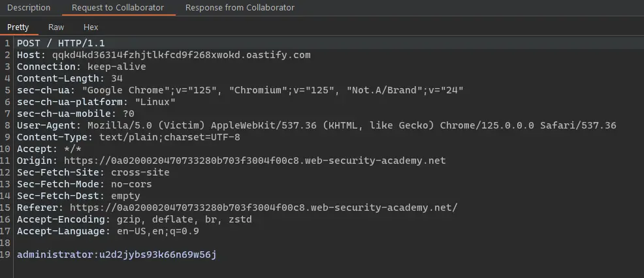
Task: Click the POST / HTTP/1.1 request line
Action: (x=61, y=43)
